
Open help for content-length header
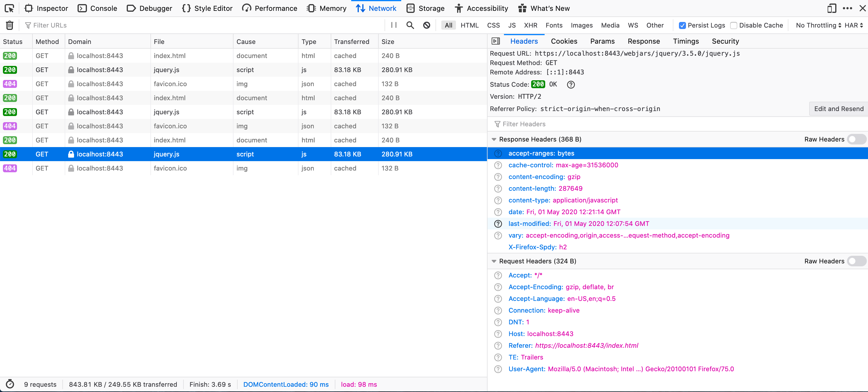point(498,189)
